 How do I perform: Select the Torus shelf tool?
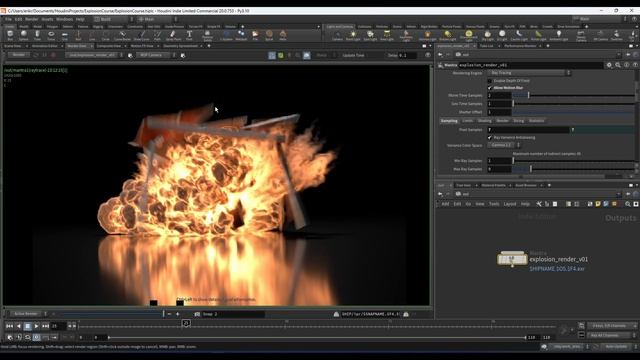(51, 36)
